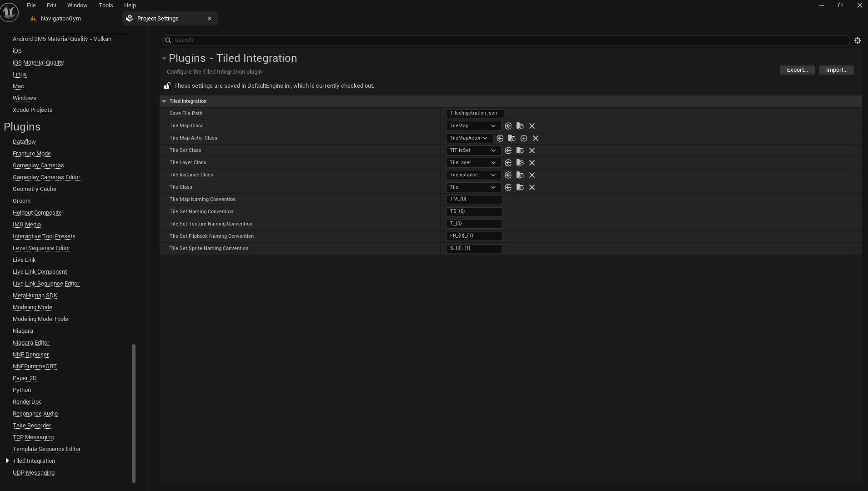868x491 pixels.
Task: Open the File menu
Action: (31, 5)
